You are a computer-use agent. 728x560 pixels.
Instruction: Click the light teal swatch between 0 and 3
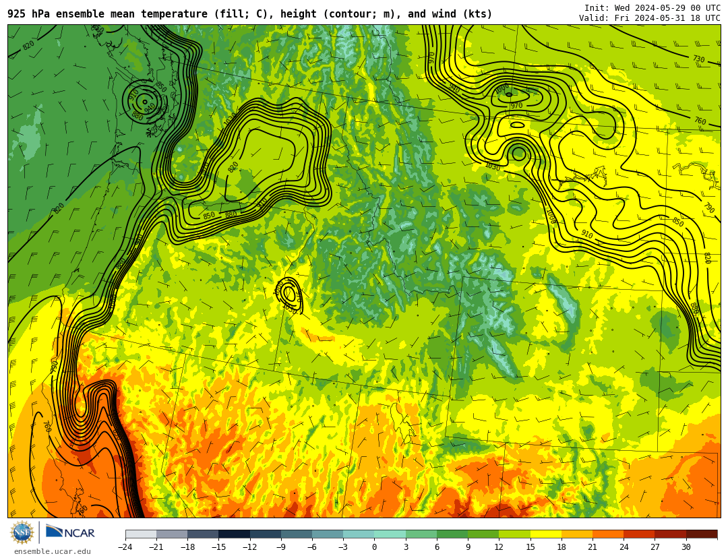390,534
